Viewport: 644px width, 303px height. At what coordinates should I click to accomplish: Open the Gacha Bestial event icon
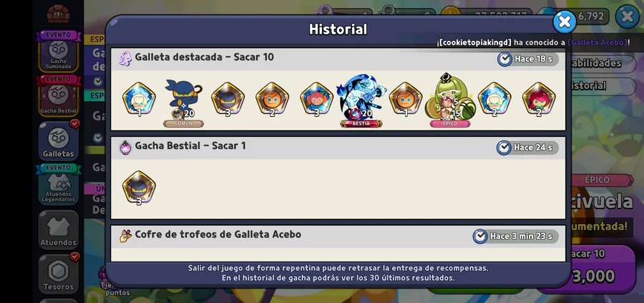point(59,95)
